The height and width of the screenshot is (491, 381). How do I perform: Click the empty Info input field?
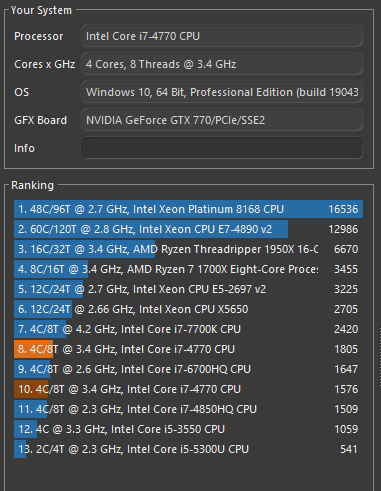(x=222, y=148)
